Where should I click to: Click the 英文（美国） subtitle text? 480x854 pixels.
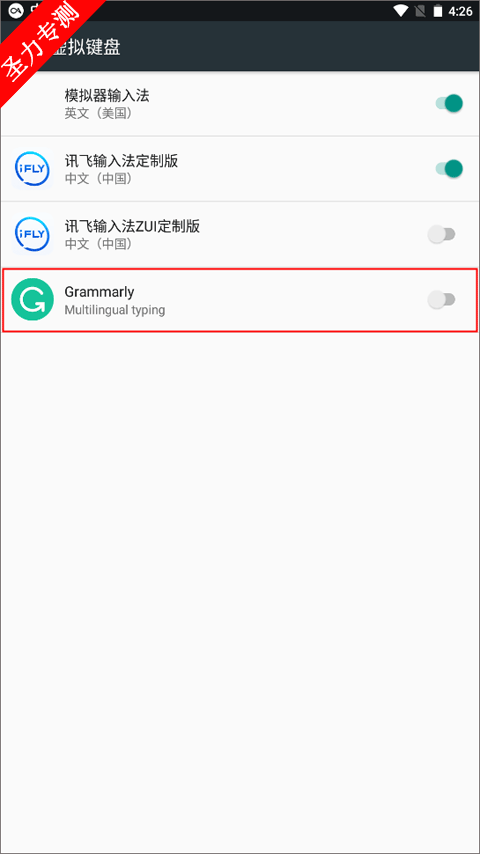(x=99, y=113)
